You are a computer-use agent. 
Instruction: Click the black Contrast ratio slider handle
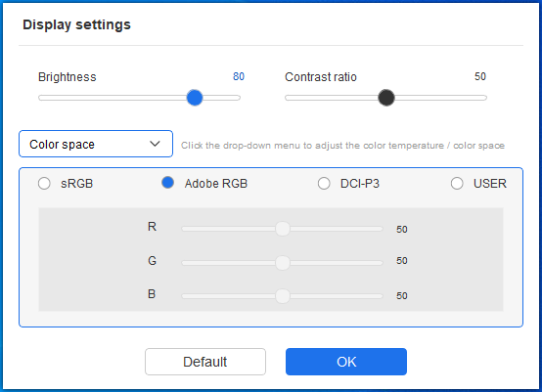[386, 98]
